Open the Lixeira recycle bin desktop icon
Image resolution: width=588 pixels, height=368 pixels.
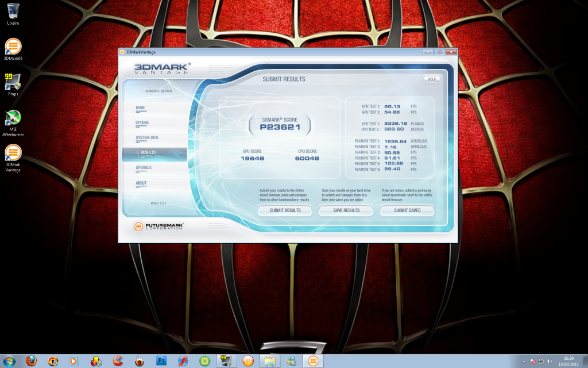tap(13, 14)
